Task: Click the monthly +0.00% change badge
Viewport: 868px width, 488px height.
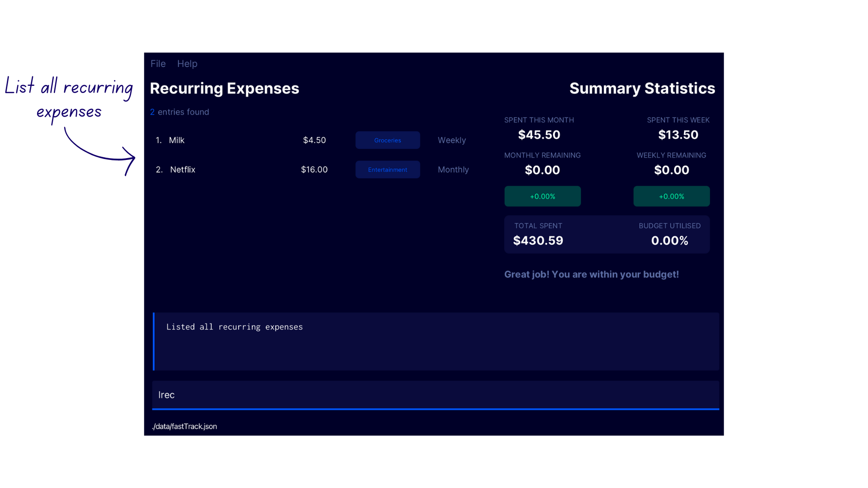Action: 542,196
